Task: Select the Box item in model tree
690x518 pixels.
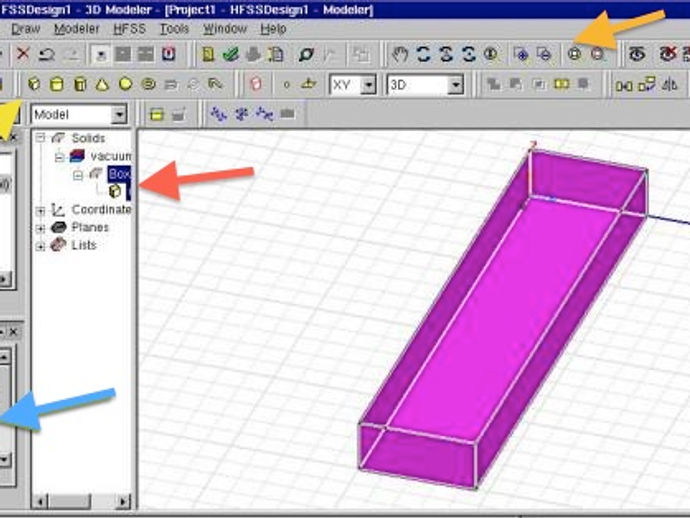Action: 119,174
